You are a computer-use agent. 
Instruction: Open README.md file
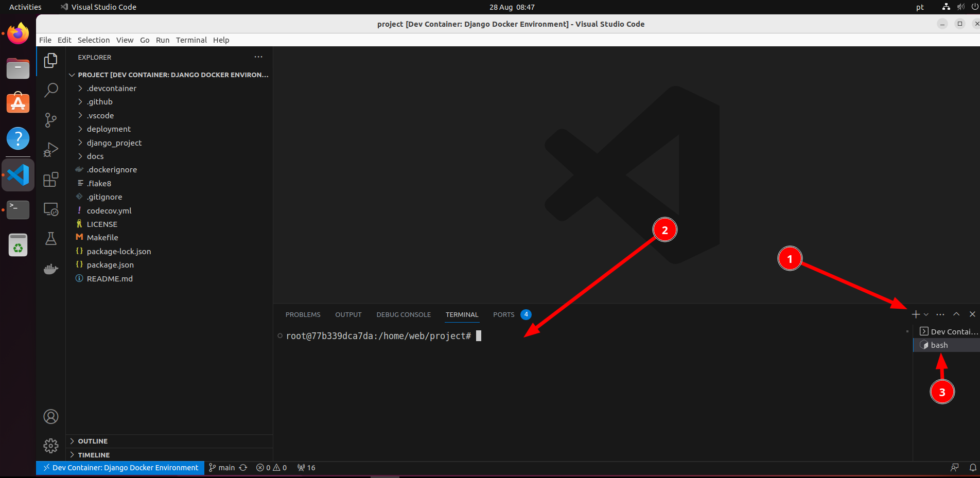click(x=169, y=279)
